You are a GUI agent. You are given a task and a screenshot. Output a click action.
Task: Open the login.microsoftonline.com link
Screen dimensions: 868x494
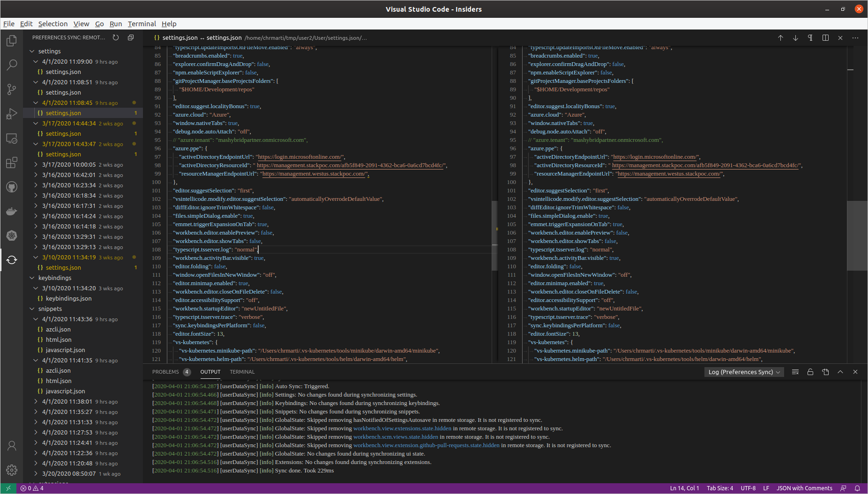click(x=300, y=156)
